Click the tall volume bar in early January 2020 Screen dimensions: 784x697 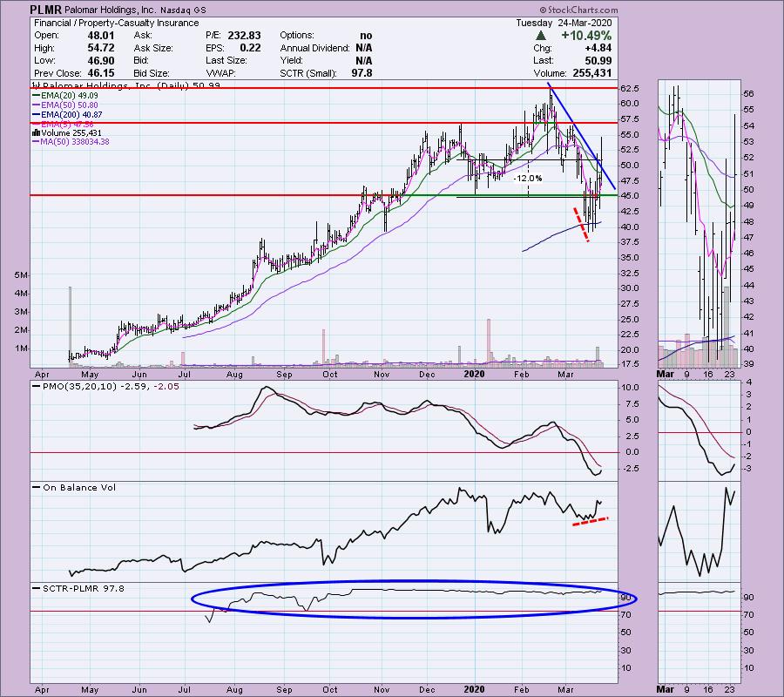pos(489,342)
